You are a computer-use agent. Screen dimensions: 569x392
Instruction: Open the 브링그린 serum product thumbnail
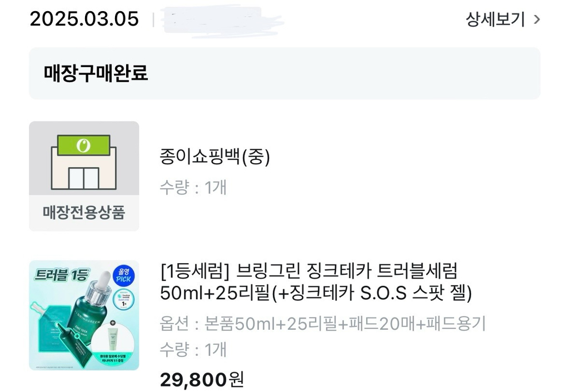[x=84, y=315]
